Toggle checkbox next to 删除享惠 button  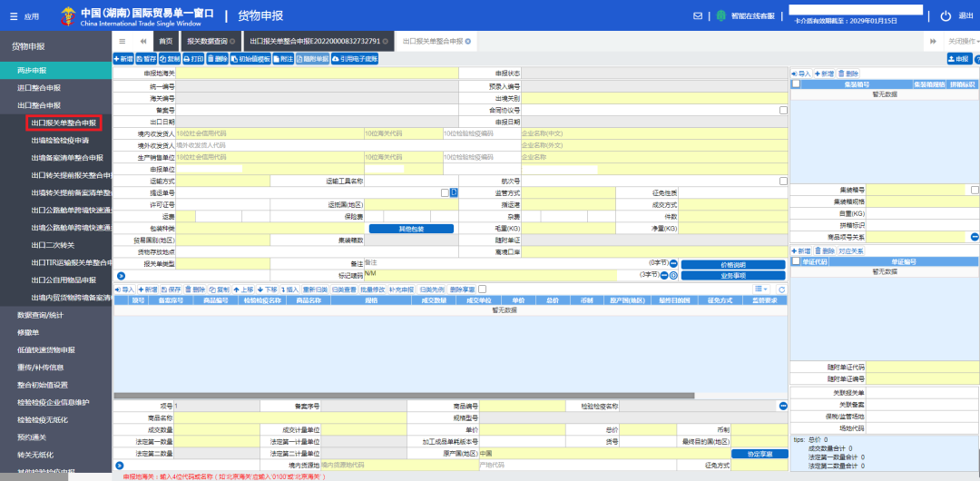483,289
